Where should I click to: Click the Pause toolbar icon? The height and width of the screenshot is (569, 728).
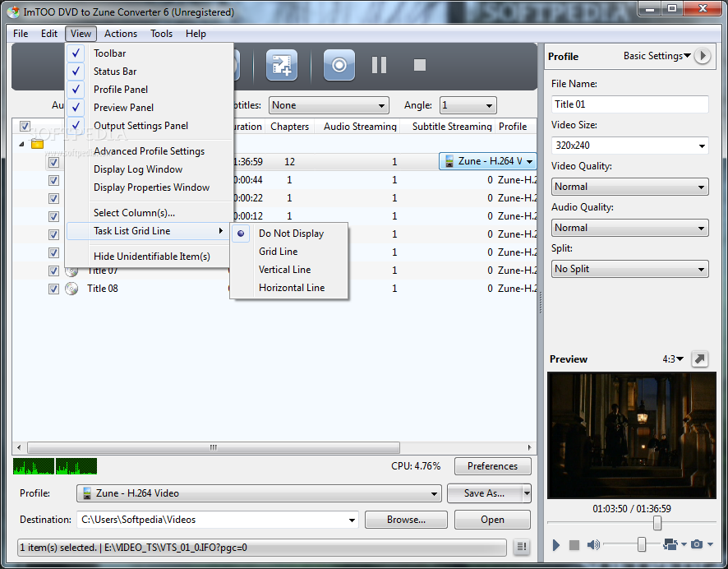(x=379, y=65)
